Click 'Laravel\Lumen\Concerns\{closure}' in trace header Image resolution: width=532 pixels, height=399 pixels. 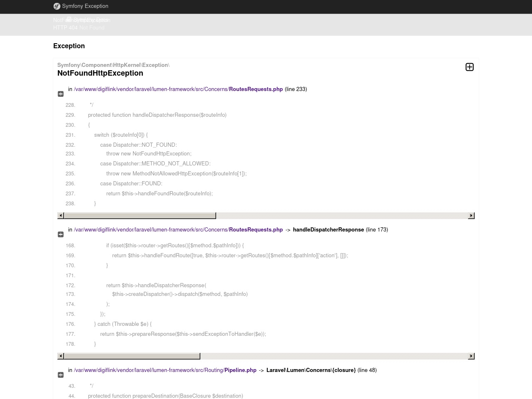pyautogui.click(x=311, y=370)
